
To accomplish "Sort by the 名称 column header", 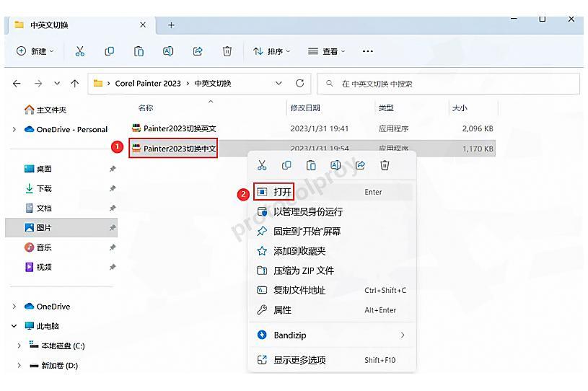I will click(146, 108).
